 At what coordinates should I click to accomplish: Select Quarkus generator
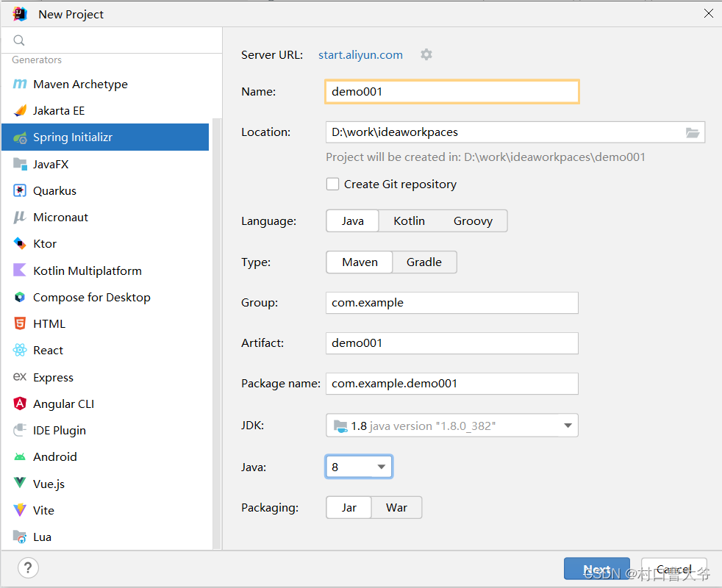(105, 190)
